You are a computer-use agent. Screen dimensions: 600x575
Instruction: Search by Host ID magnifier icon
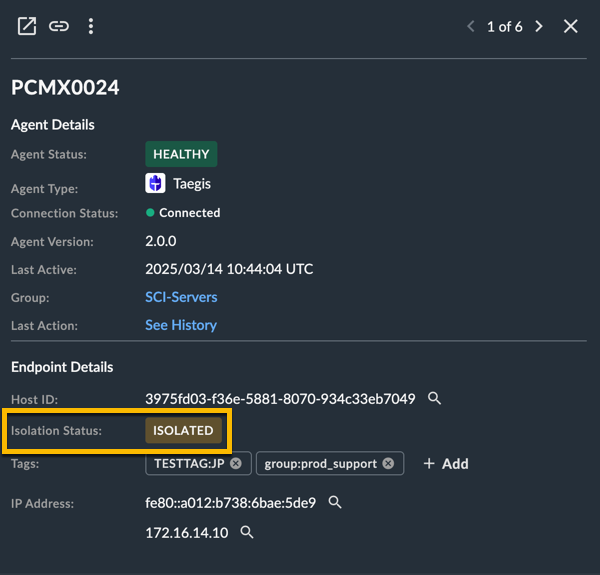point(434,398)
